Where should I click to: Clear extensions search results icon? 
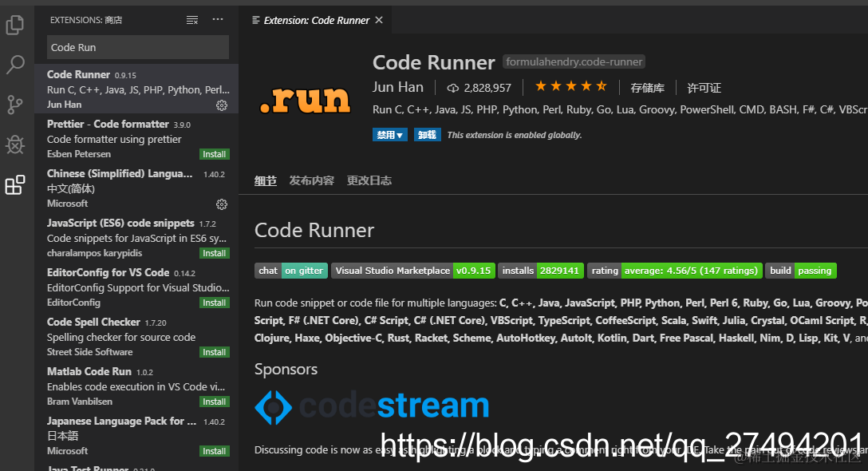coord(192,20)
